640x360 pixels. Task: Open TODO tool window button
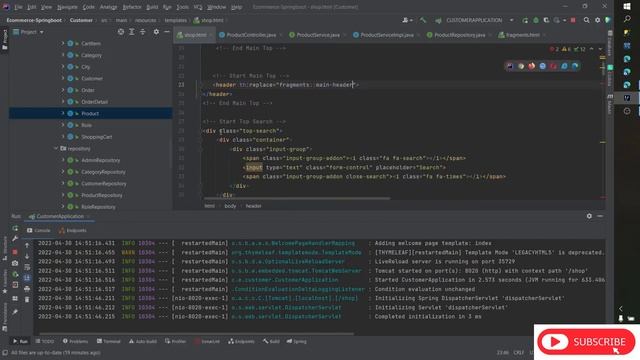click(x=45, y=341)
